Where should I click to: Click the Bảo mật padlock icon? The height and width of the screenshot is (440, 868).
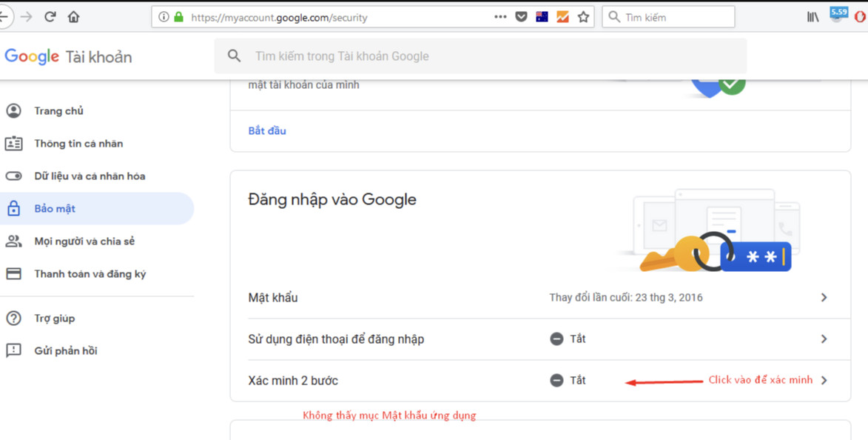click(x=13, y=208)
